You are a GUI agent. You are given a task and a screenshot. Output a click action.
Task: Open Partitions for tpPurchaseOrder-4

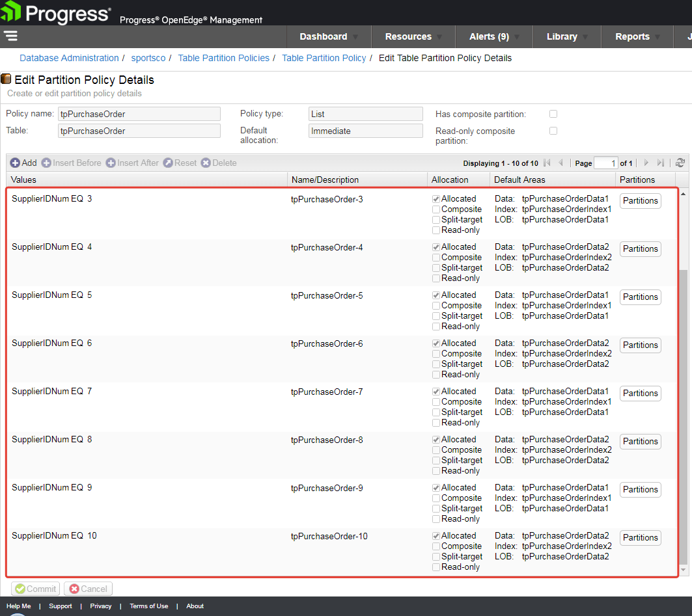(641, 248)
